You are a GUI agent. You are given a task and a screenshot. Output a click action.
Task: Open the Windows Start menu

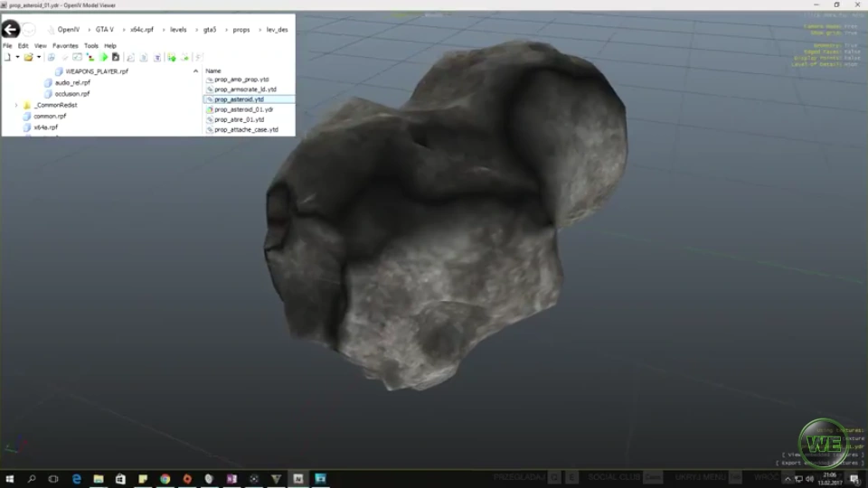coord(9,479)
